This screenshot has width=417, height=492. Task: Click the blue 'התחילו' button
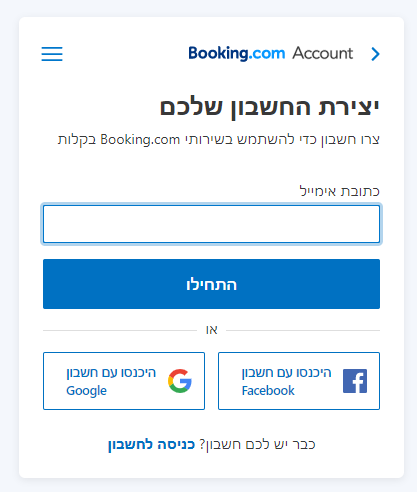point(211,284)
